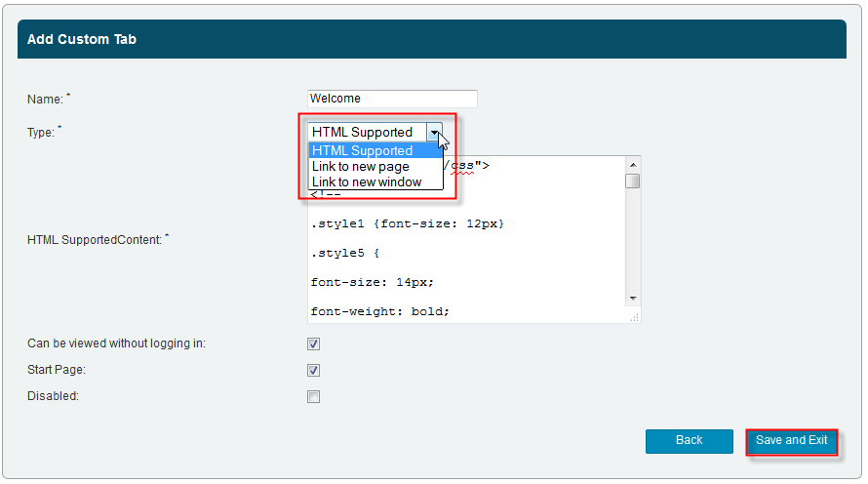Uncheck the Start Page checkbox
This screenshot has width=868, height=484.
313,370
